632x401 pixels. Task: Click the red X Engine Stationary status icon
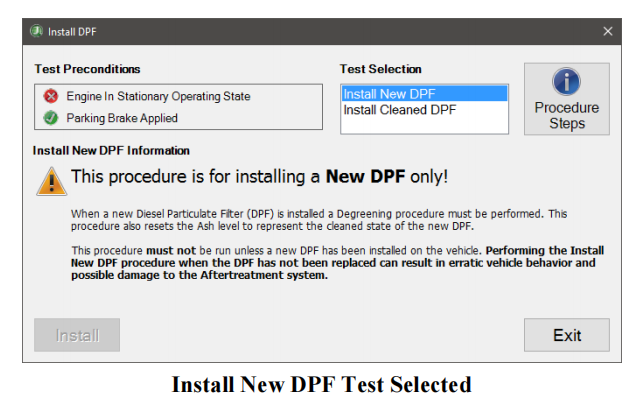coord(51,96)
